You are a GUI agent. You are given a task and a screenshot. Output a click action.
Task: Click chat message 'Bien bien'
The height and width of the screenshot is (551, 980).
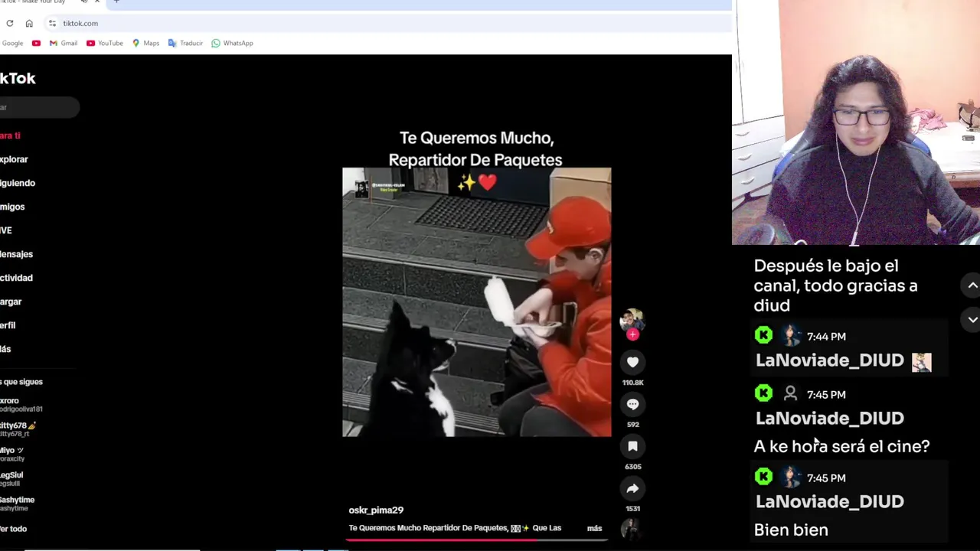point(791,530)
